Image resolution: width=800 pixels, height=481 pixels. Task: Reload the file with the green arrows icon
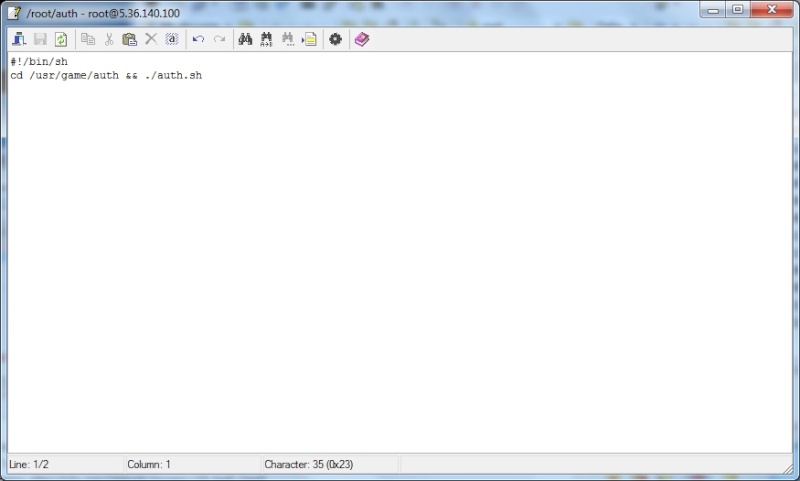[x=61, y=39]
